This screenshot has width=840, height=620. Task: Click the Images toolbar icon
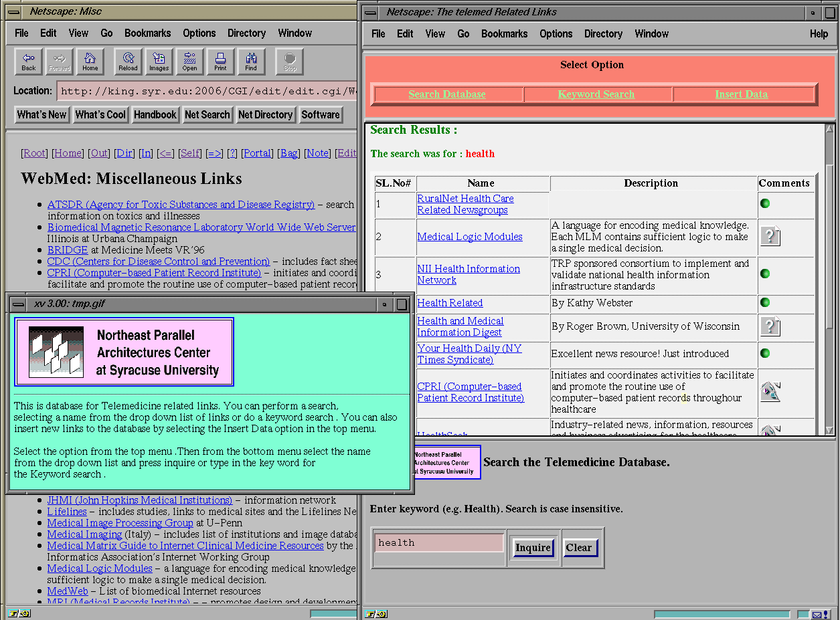[x=159, y=62]
